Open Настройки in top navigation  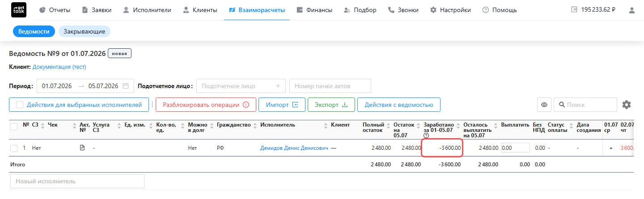pos(450,10)
